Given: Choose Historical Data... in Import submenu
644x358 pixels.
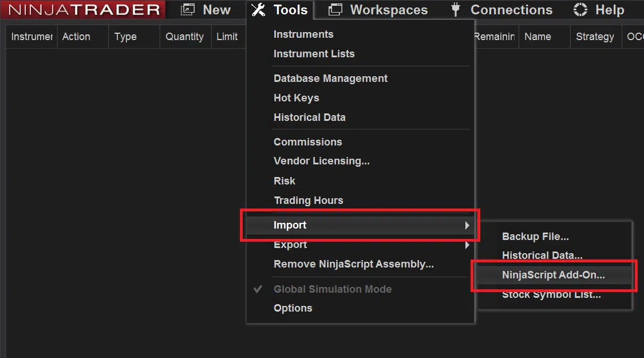Looking at the screenshot, I should pos(542,255).
